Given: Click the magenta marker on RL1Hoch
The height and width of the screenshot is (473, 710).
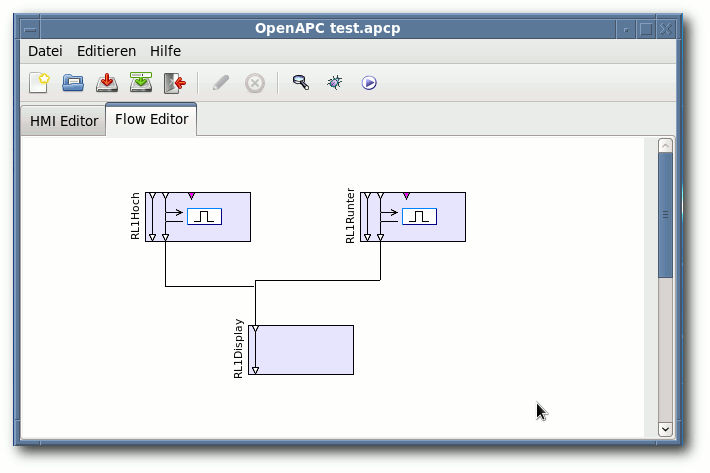Looking at the screenshot, I should [192, 196].
